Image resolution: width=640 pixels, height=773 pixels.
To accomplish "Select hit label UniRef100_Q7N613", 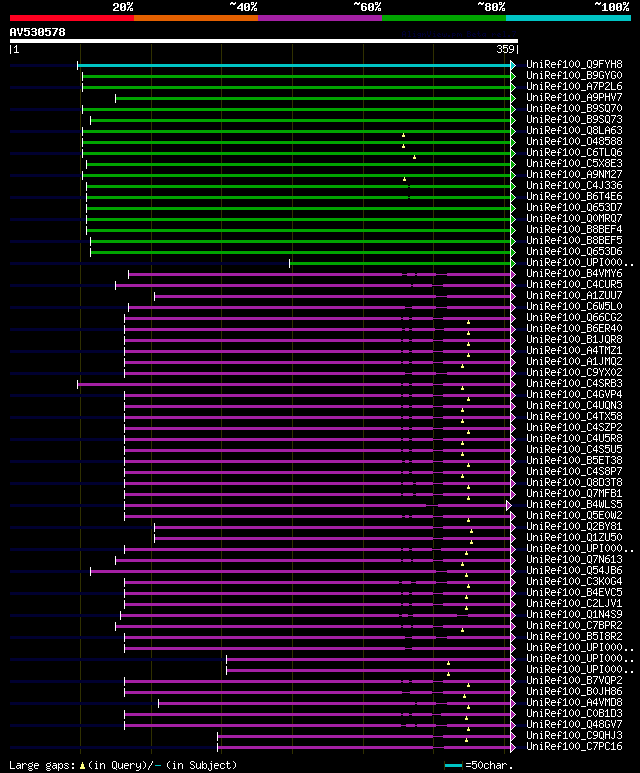I will (x=574, y=560).
